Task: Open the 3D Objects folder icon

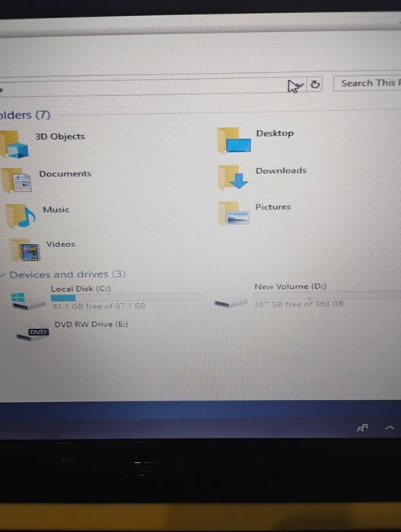Action: [x=14, y=144]
